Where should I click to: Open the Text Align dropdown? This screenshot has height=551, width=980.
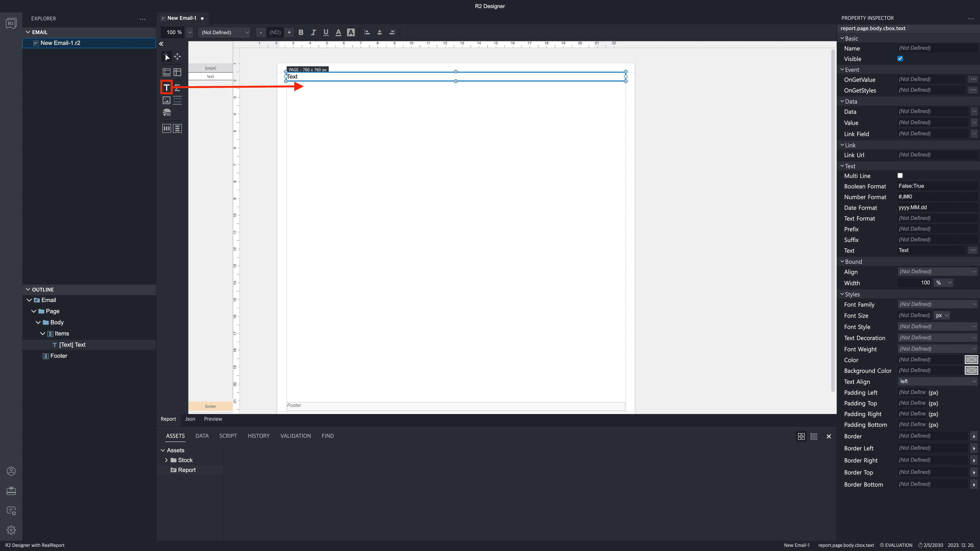(x=937, y=381)
